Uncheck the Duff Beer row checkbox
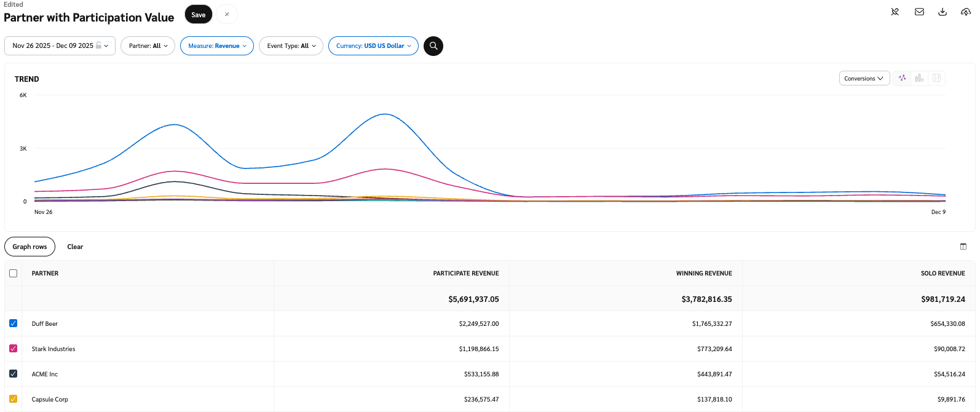This screenshot has width=980, height=412. (x=14, y=323)
